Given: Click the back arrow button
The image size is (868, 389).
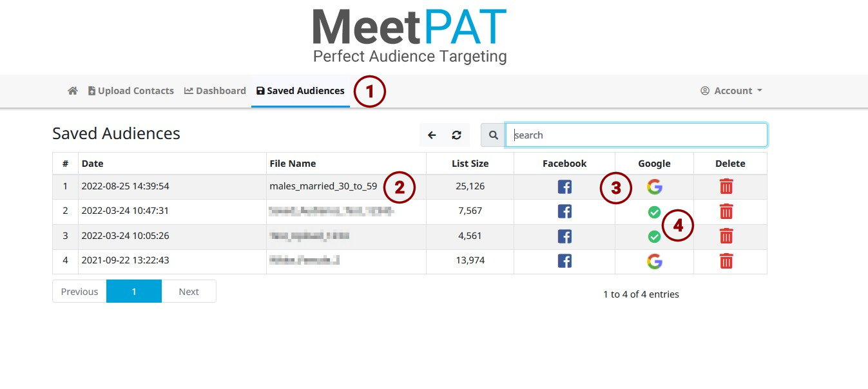Looking at the screenshot, I should click(x=432, y=135).
